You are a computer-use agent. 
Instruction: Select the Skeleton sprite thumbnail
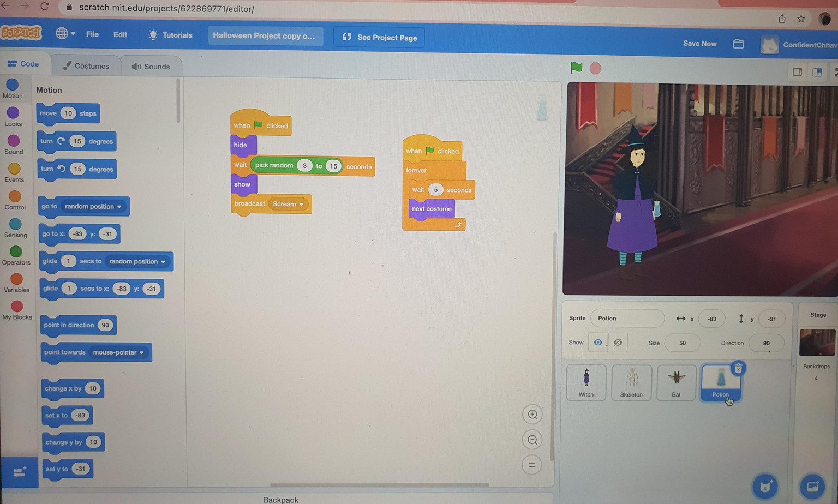tap(631, 383)
